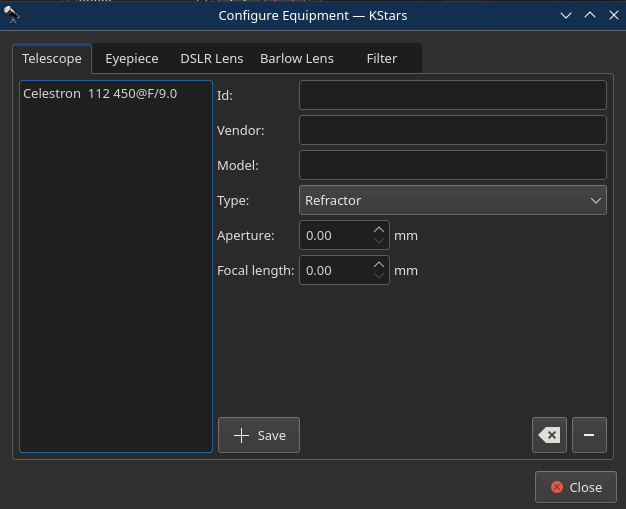The width and height of the screenshot is (626, 509).
Task: Switch to the Telescope tab
Action: [x=52, y=59]
